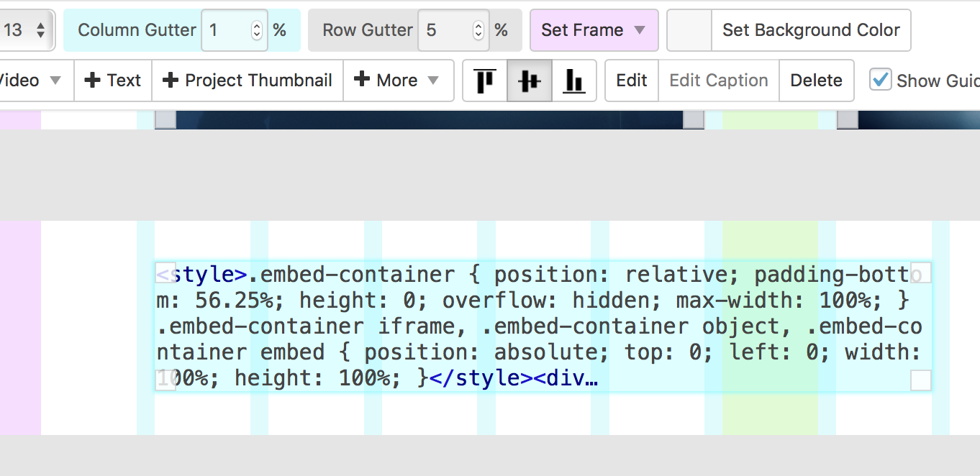Viewport: 980px width, 476px height.
Task: Click the bottom-right handle of code block
Action: click(x=920, y=380)
